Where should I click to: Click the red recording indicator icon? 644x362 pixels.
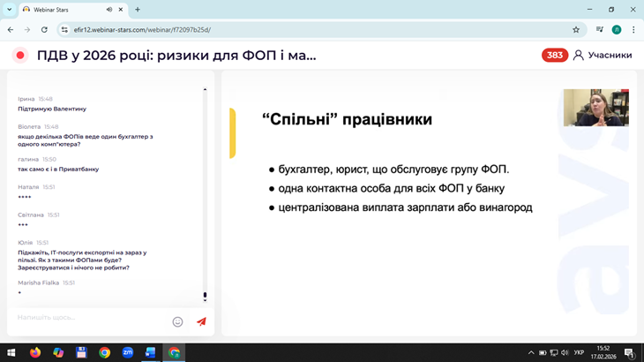[x=20, y=55]
